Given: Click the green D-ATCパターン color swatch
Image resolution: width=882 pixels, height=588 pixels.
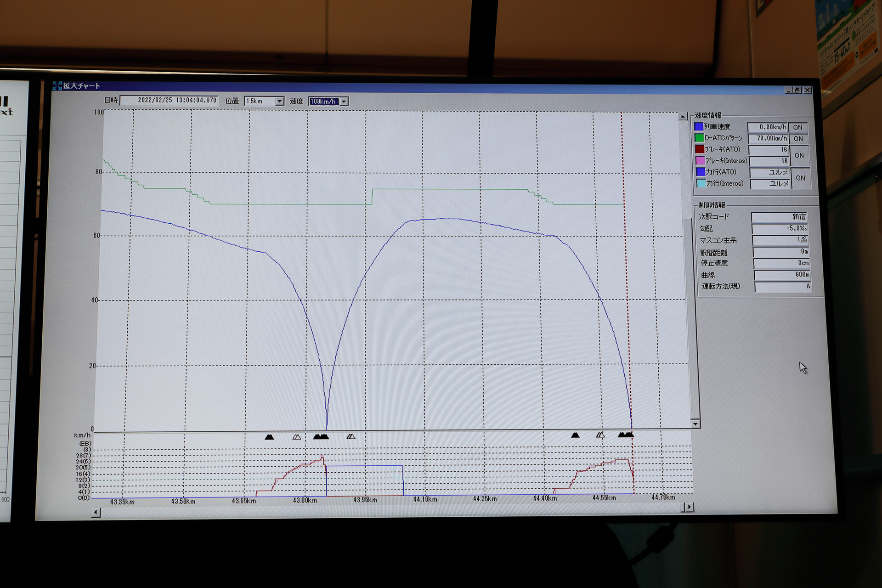Looking at the screenshot, I should pos(699,138).
